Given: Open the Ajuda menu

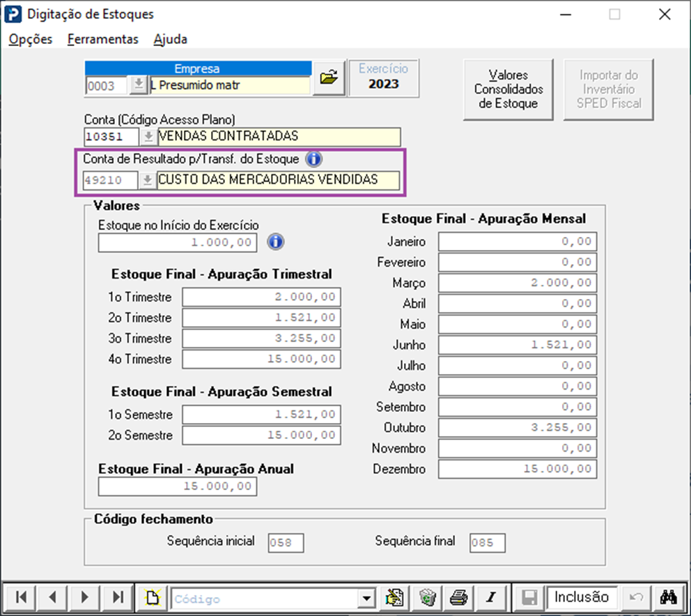Looking at the screenshot, I should click(170, 39).
